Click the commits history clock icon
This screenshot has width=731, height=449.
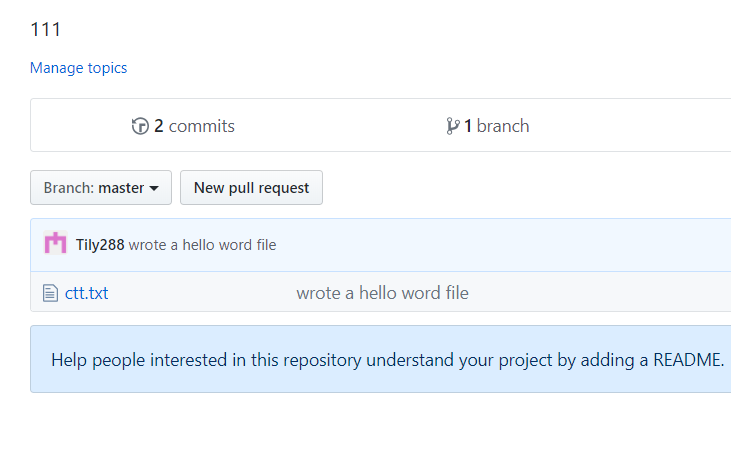pyautogui.click(x=140, y=126)
